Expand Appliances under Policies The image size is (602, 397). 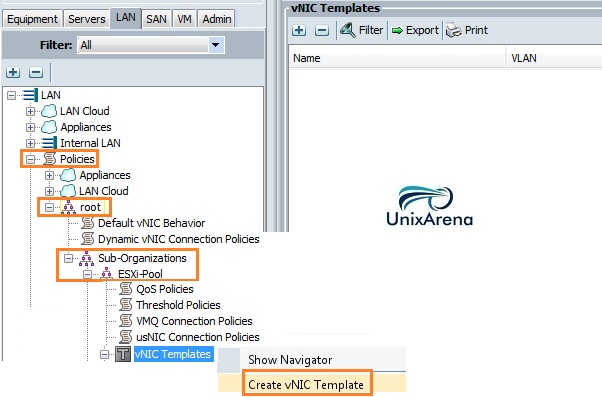[49, 175]
